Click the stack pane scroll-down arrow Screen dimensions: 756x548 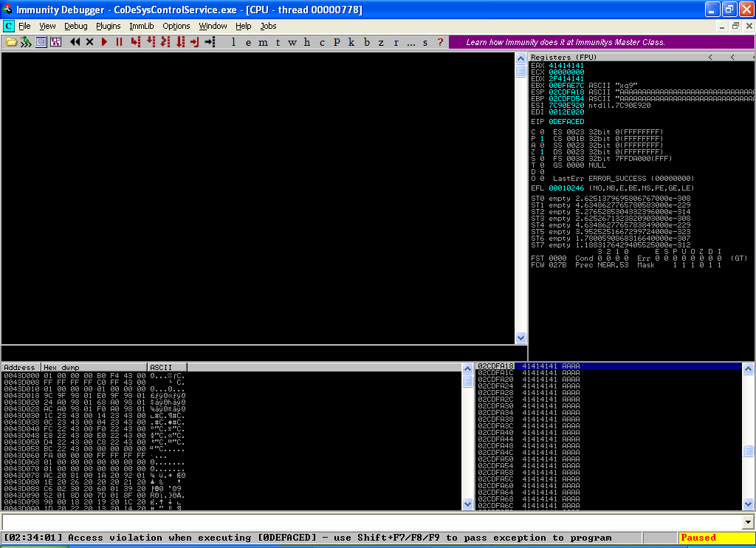(749, 504)
